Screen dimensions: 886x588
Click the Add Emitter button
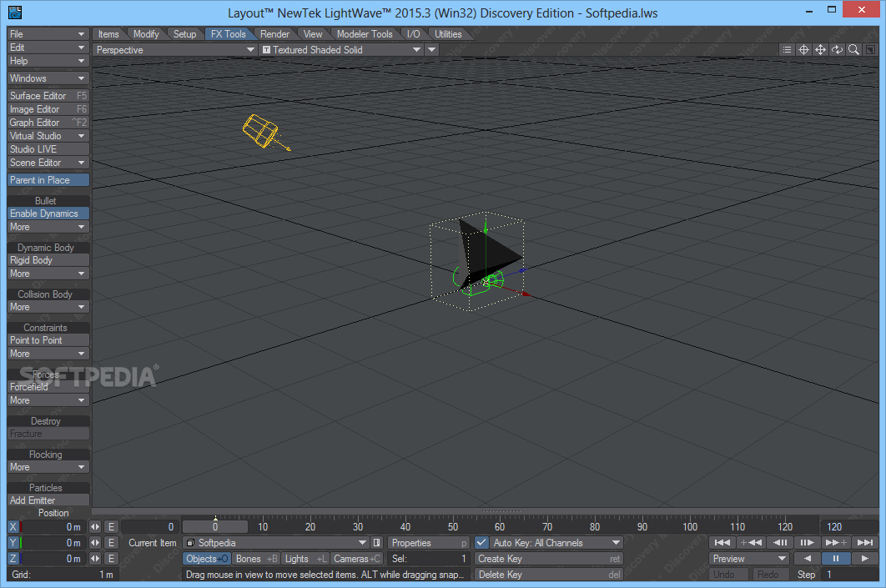pyautogui.click(x=48, y=500)
